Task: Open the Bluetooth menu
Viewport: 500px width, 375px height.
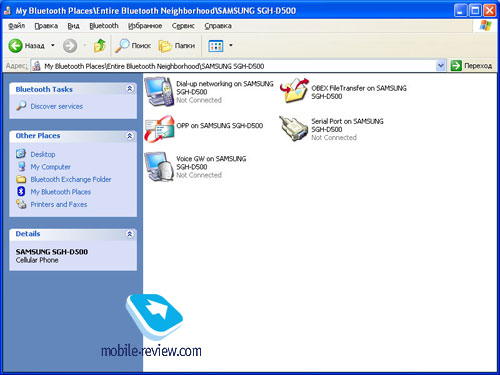Action: pos(104,26)
